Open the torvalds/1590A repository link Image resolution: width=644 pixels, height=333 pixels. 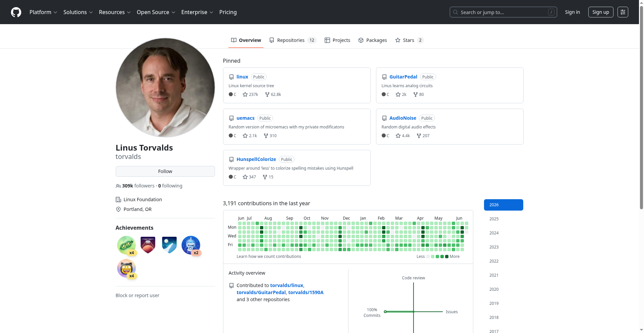(x=306, y=292)
